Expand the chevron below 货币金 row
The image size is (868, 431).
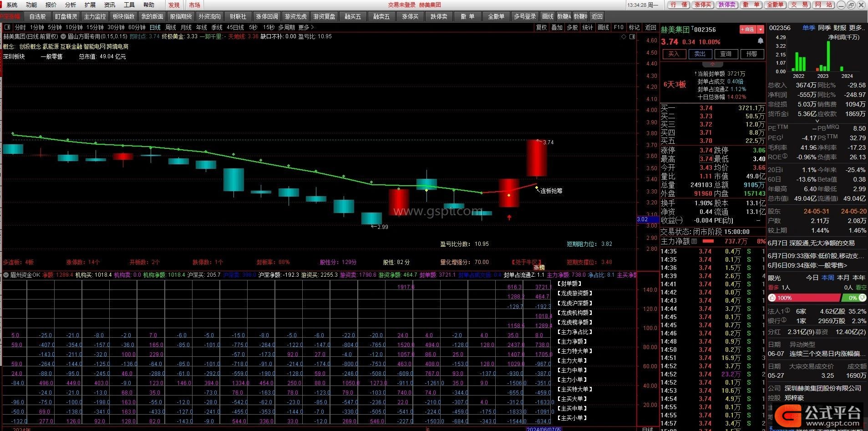coord(817,121)
